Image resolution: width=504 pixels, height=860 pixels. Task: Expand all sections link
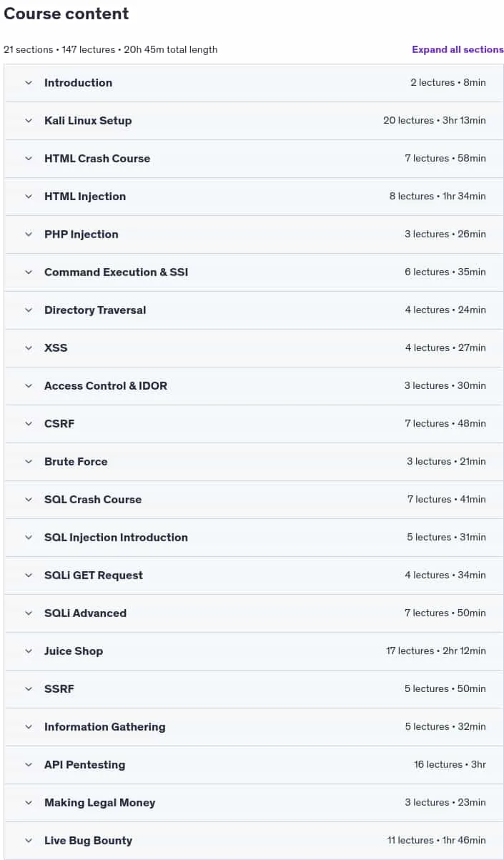[x=458, y=49]
